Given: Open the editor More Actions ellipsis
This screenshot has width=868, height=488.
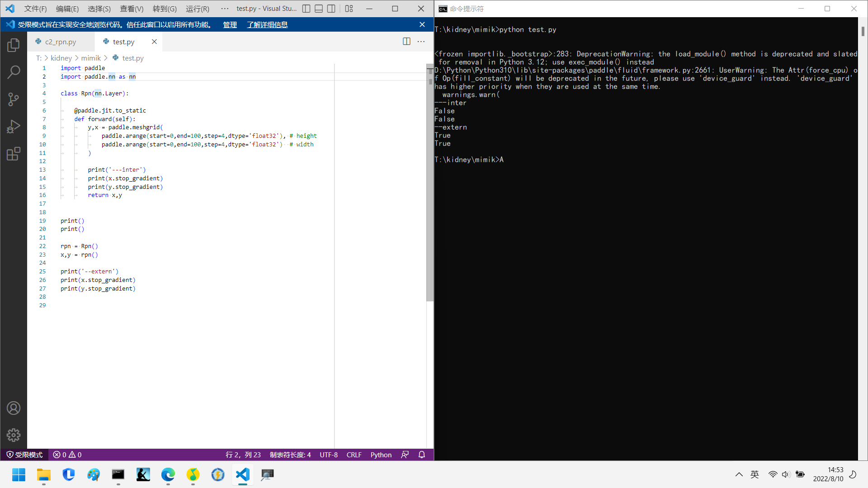Looking at the screenshot, I should click(x=421, y=42).
